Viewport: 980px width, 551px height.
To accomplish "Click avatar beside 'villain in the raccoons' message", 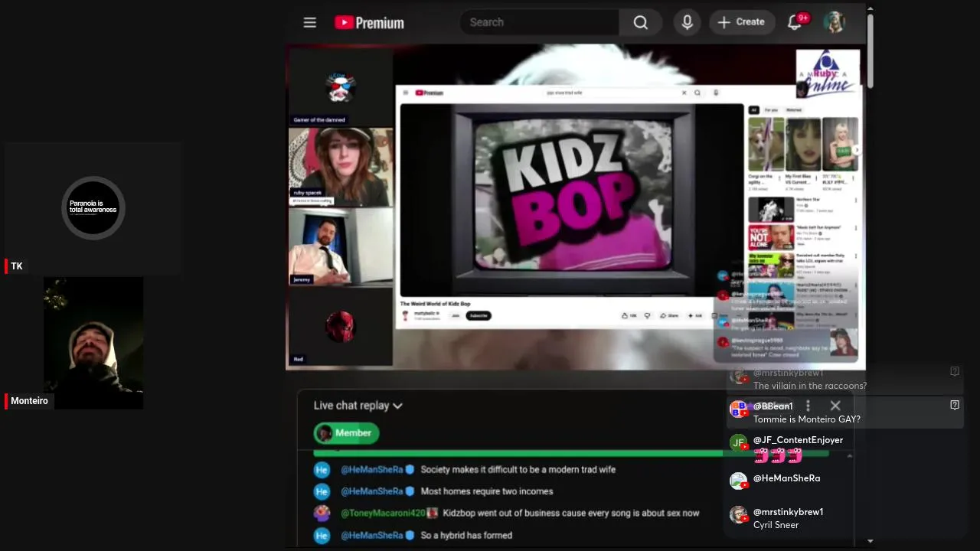I will pos(738,376).
